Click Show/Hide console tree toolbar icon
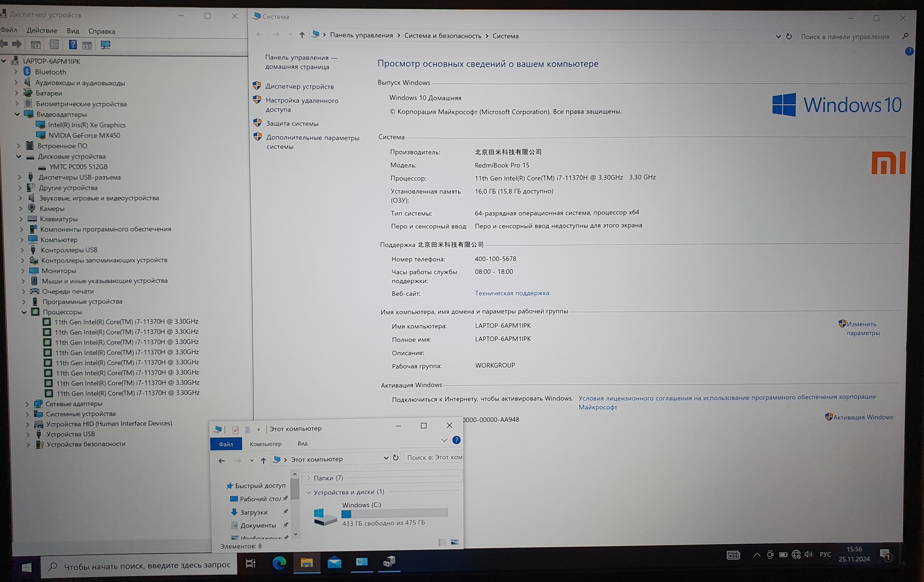 point(35,45)
